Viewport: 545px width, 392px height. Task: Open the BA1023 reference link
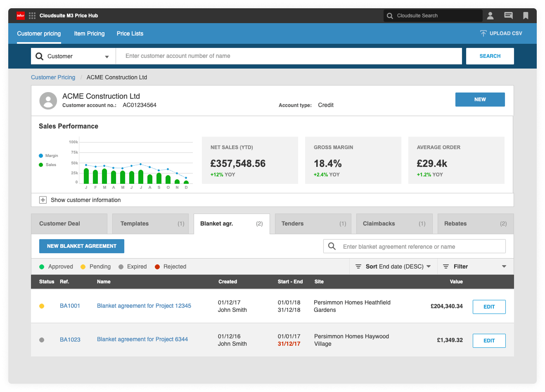click(x=70, y=340)
